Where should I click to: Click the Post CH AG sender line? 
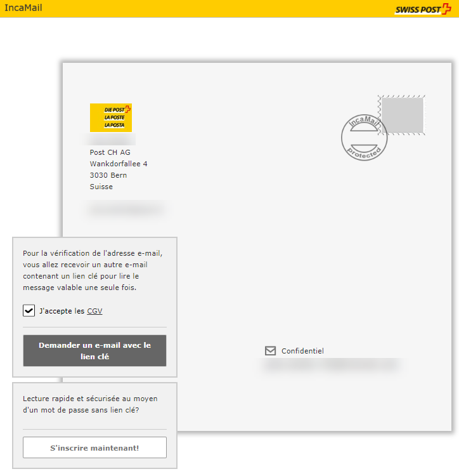pos(110,152)
